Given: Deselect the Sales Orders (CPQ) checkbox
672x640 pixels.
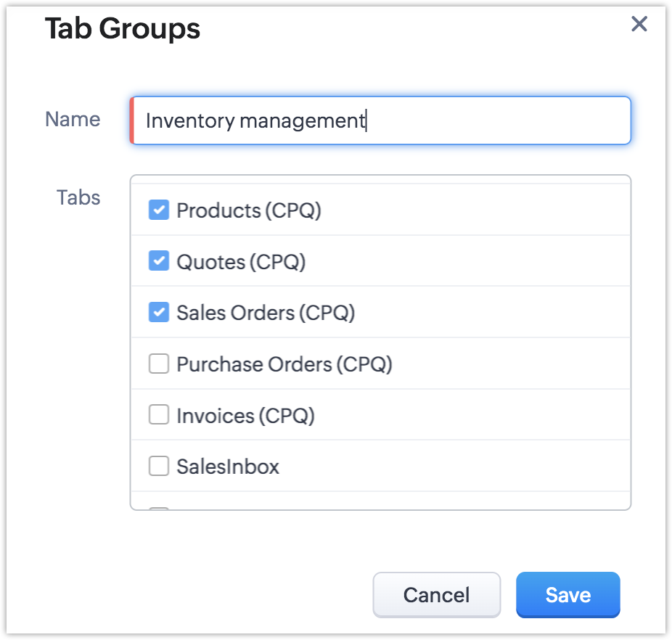Looking at the screenshot, I should (x=159, y=313).
